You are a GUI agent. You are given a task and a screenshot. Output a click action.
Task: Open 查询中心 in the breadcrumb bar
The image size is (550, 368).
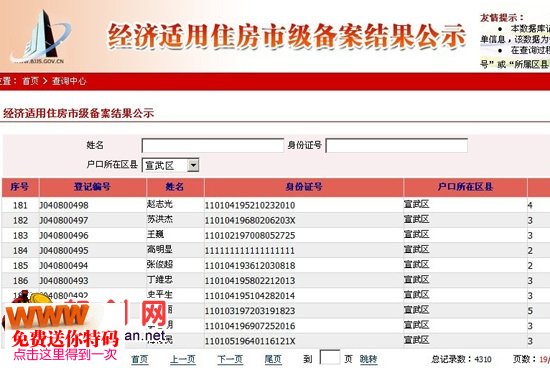point(69,81)
